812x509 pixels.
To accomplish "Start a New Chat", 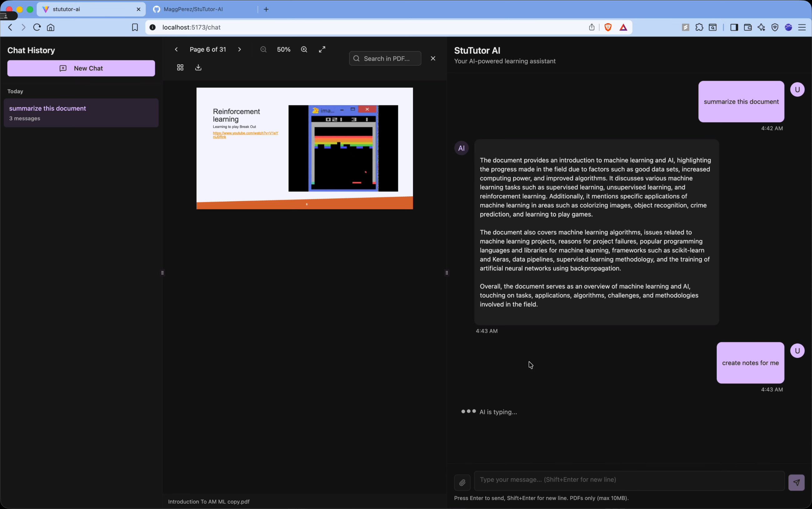I will click(x=81, y=68).
